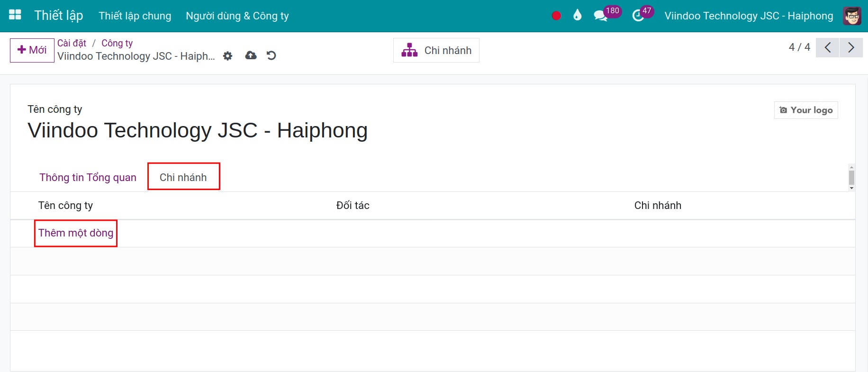868x372 pixels.
Task: Click the Chi nhánh stat button
Action: pos(436,50)
